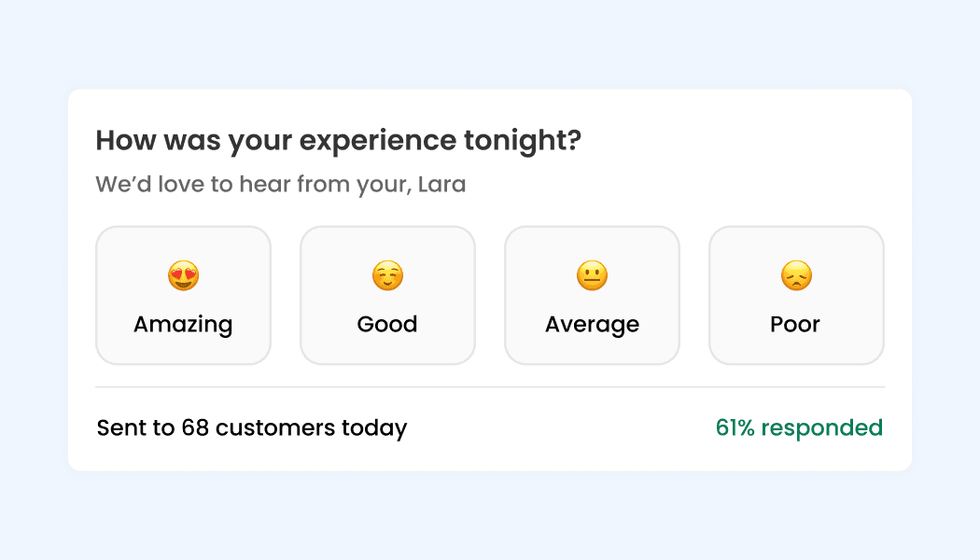The height and width of the screenshot is (560, 980).
Task: Click the emoji above the Amazing label
Action: coord(183,275)
